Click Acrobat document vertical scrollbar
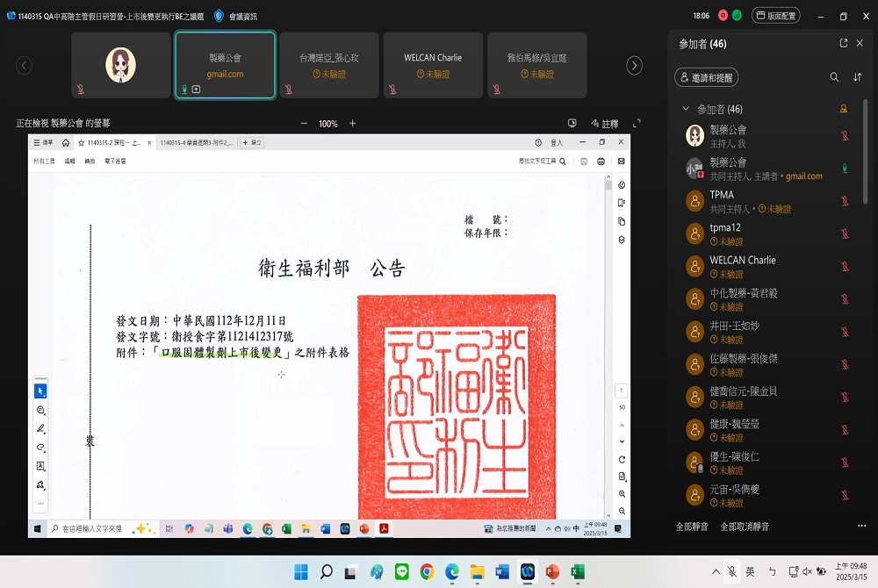The height and width of the screenshot is (588, 878). [x=608, y=183]
